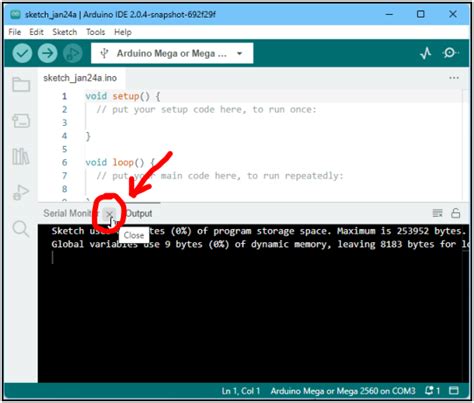
Task: Open the Serial Monitor magnifier icon
Action: click(x=450, y=53)
